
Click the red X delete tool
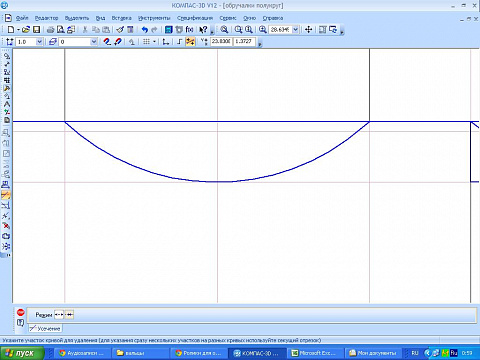(x=6, y=226)
